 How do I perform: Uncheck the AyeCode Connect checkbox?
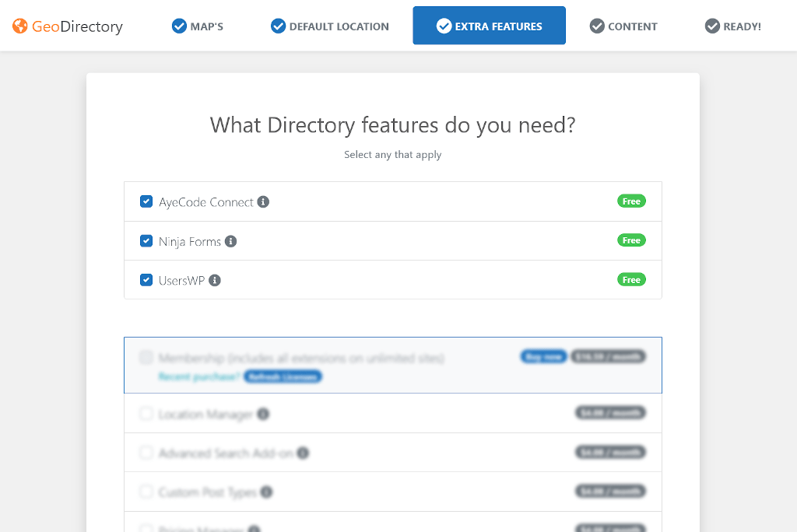click(146, 202)
